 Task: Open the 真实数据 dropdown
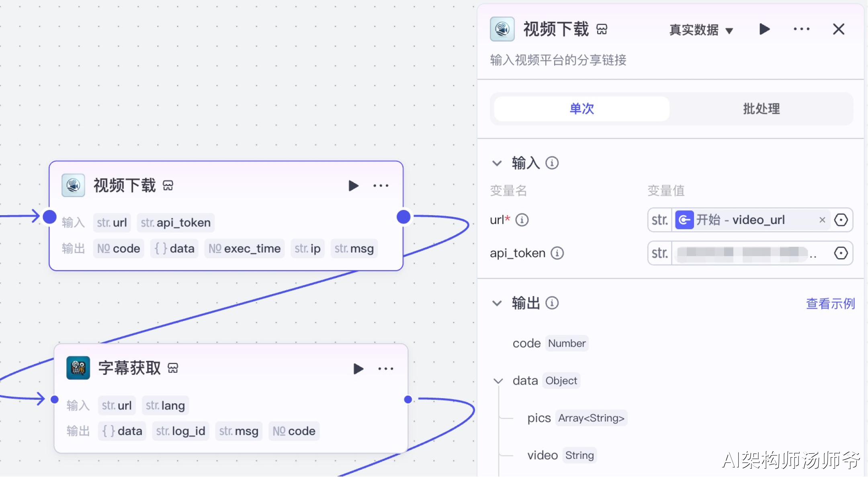click(x=701, y=30)
